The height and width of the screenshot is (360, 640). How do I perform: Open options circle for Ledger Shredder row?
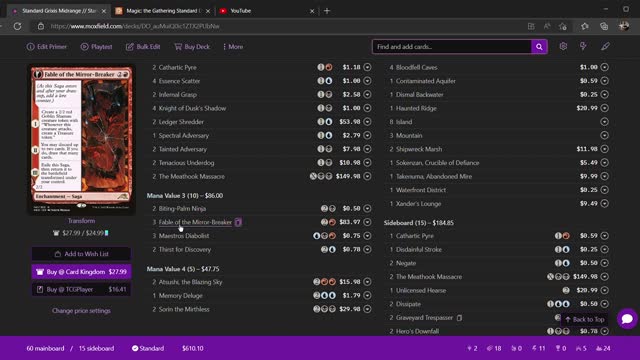(x=367, y=122)
